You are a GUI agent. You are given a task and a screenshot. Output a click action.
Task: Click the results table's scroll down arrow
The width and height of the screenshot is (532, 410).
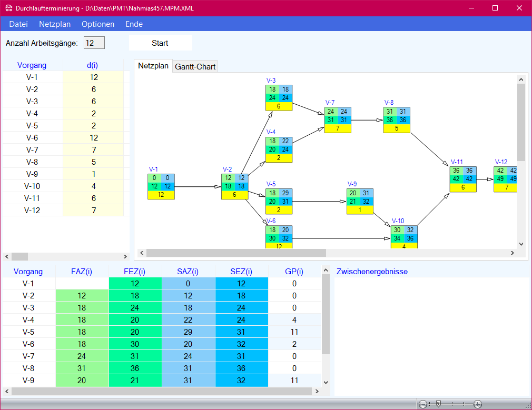point(325,382)
